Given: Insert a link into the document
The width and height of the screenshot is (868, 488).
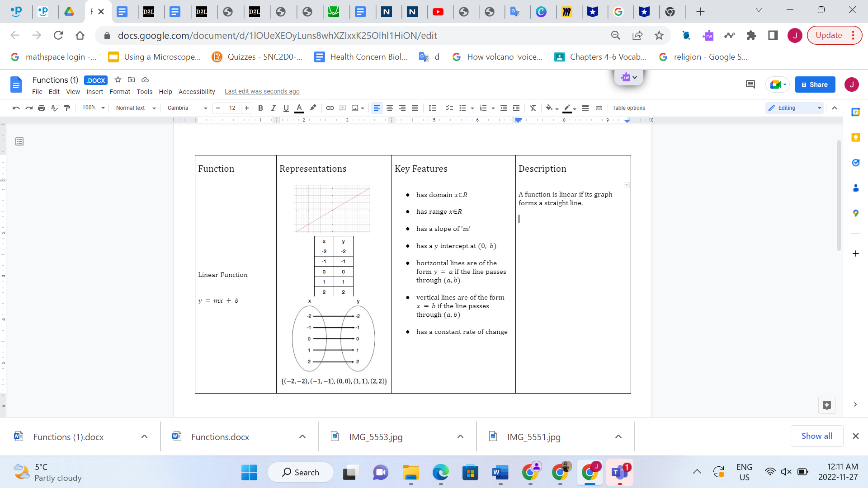Looking at the screenshot, I should (x=330, y=108).
